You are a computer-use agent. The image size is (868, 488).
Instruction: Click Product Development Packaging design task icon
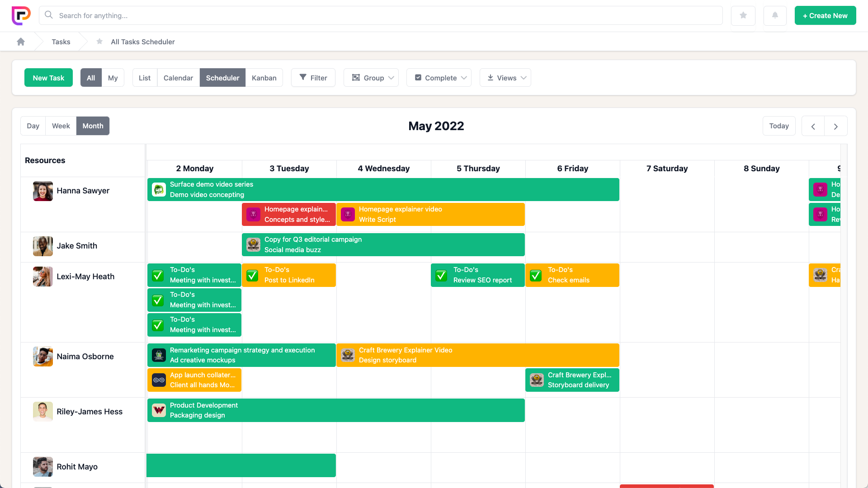point(159,410)
